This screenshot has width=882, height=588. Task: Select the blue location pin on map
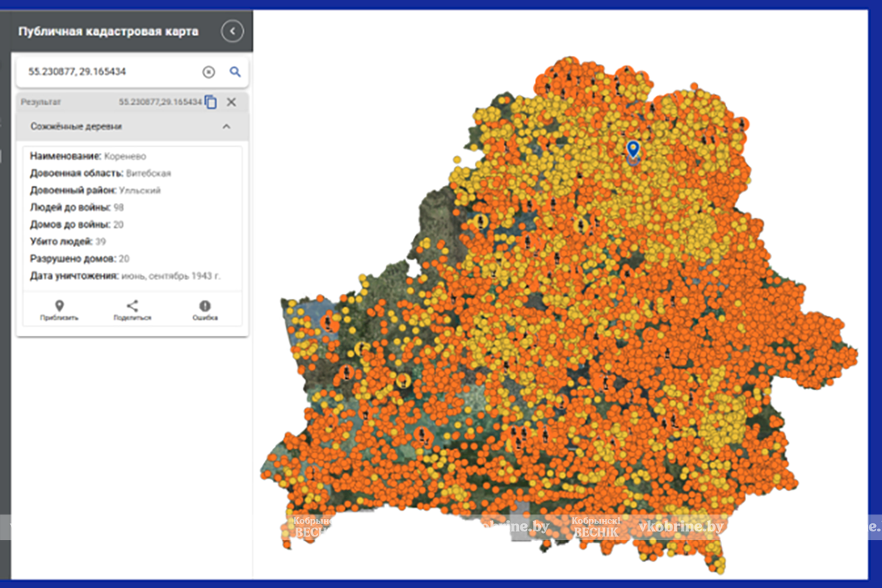[633, 149]
